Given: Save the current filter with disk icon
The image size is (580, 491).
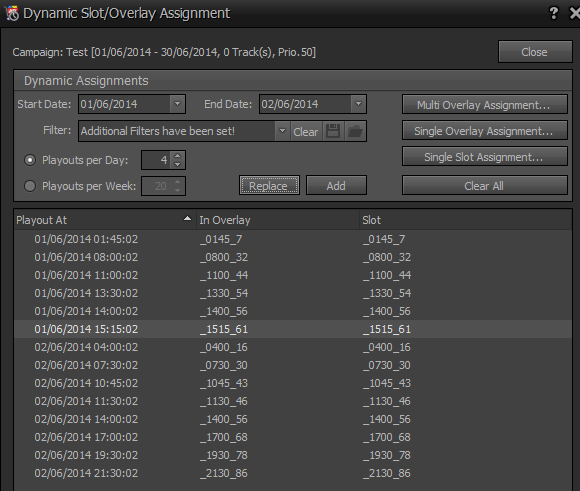Looking at the screenshot, I should pyautogui.click(x=333, y=131).
